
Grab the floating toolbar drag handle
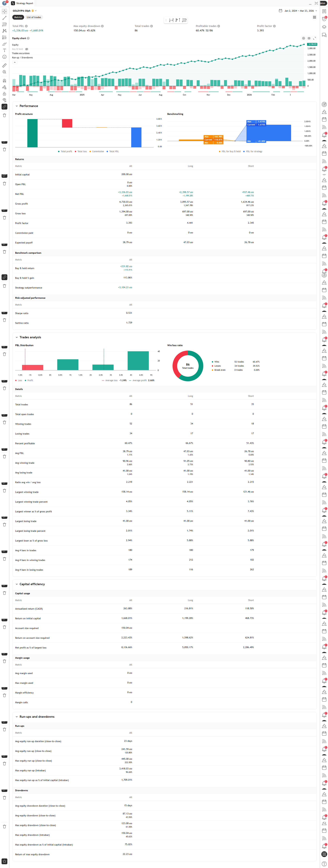tap(166, 20)
